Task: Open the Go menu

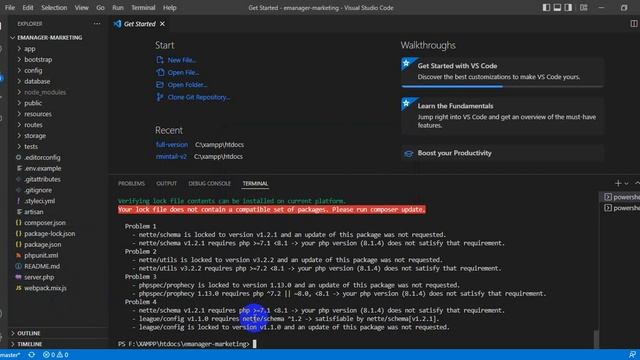Action: click(x=100, y=8)
